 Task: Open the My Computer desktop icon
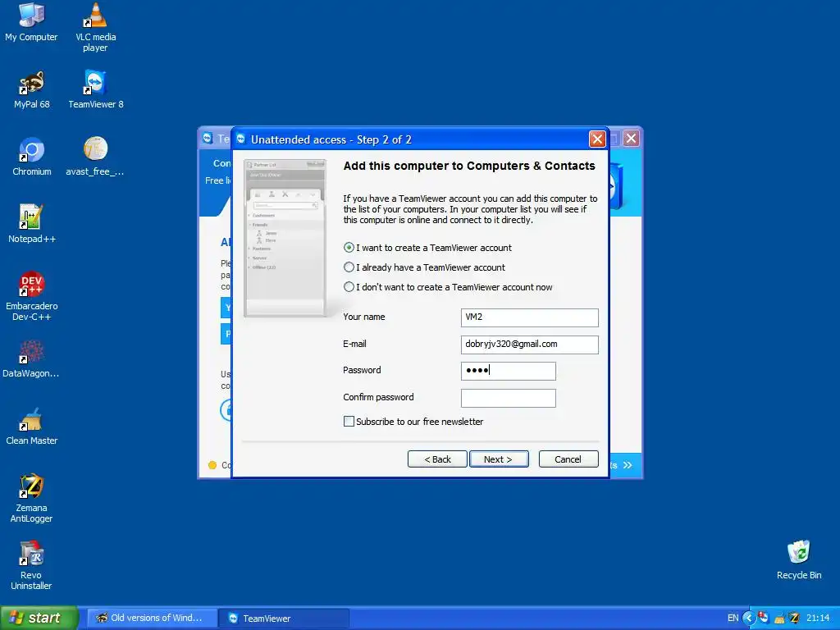tap(31, 21)
